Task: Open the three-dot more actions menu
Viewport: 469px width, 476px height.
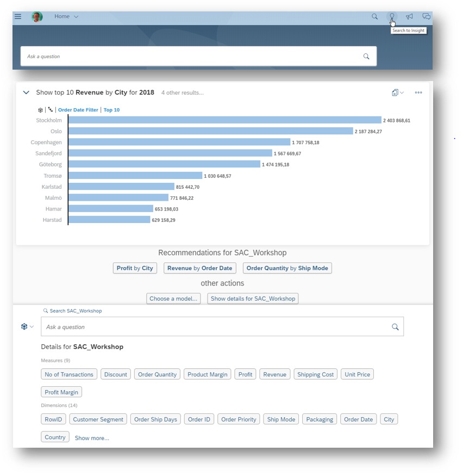Action: [x=418, y=93]
